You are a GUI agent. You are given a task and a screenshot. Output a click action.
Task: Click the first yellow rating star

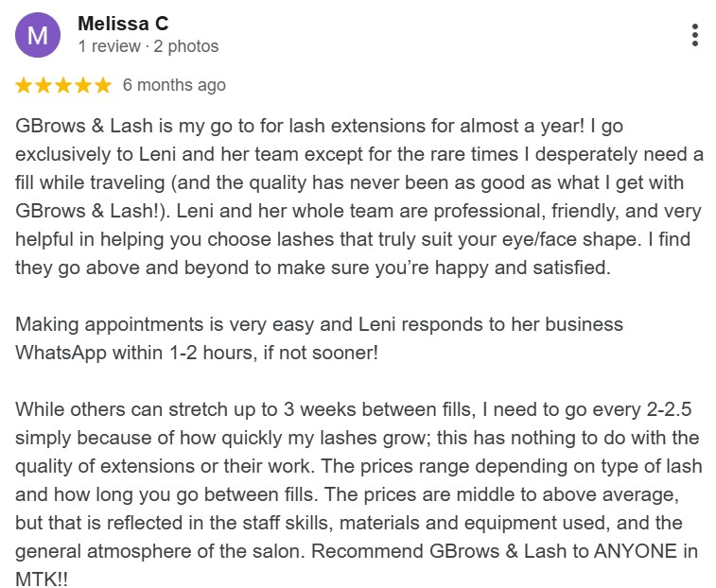[25, 86]
